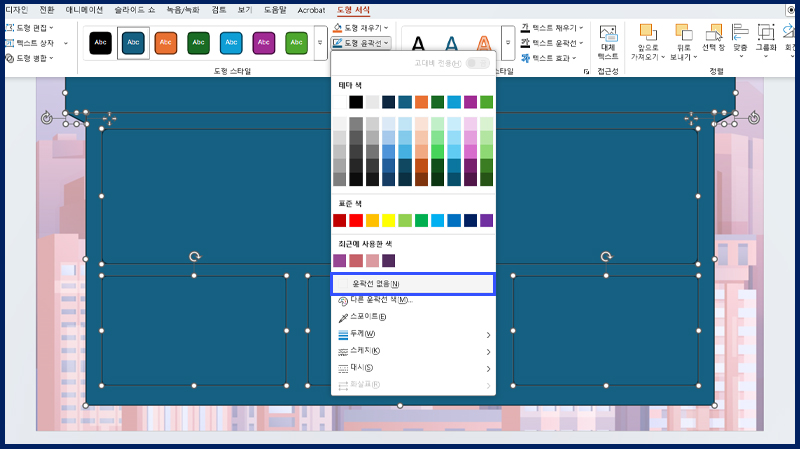Pick the yellow standard color swatch
This screenshot has height=449, width=800.
389,220
